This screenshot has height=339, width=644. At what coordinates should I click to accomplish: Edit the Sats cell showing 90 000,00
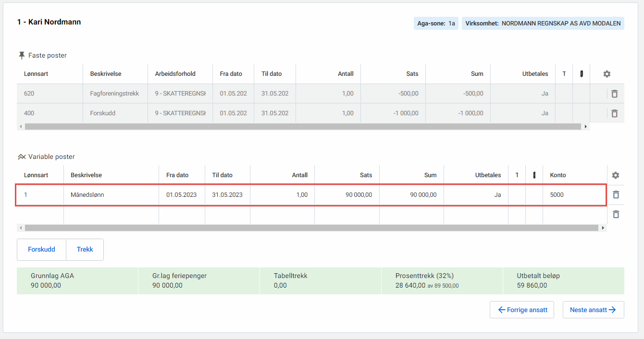347,195
